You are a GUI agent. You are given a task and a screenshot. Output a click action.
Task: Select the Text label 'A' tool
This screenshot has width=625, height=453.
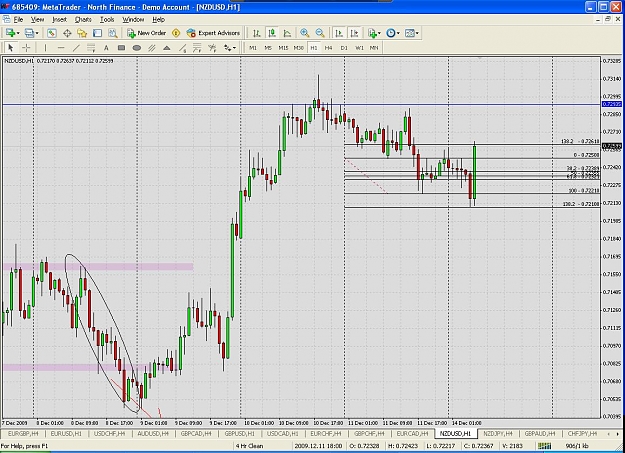106,48
